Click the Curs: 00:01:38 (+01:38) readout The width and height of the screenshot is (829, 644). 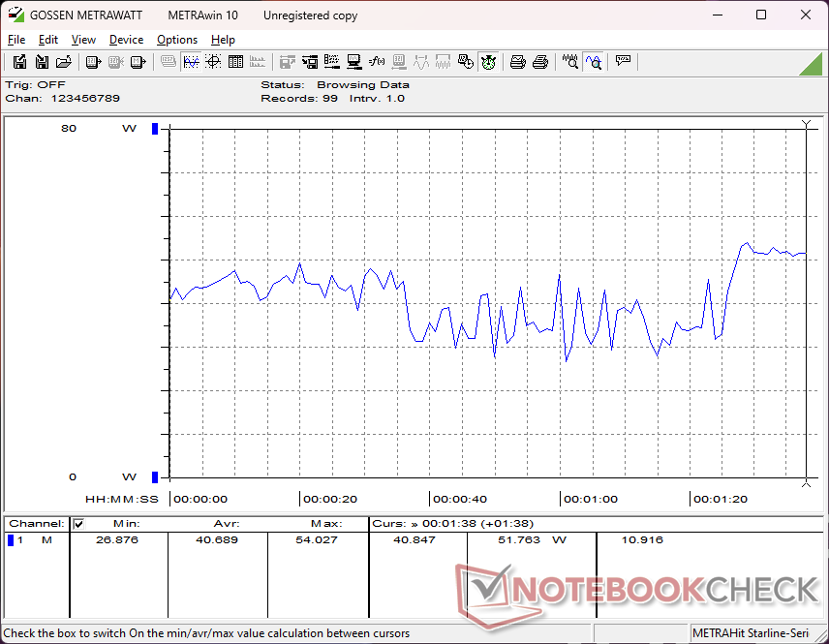(453, 524)
